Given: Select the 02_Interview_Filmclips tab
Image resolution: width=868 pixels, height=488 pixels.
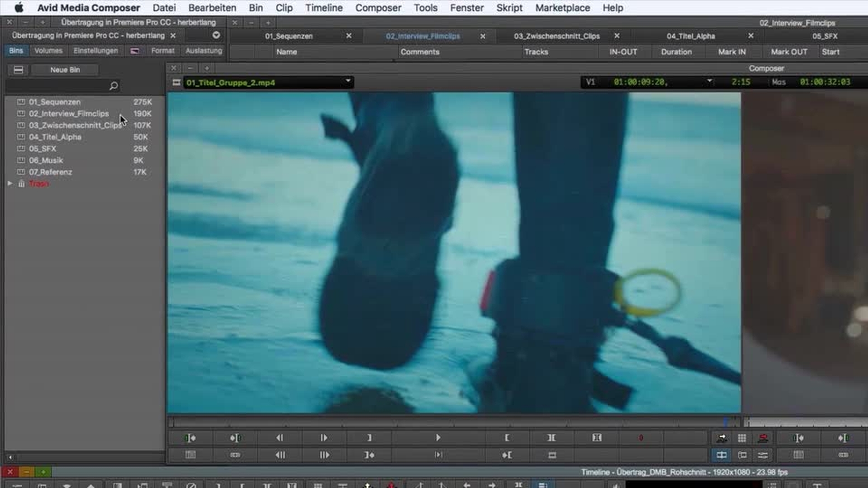Looking at the screenshot, I should [x=423, y=36].
